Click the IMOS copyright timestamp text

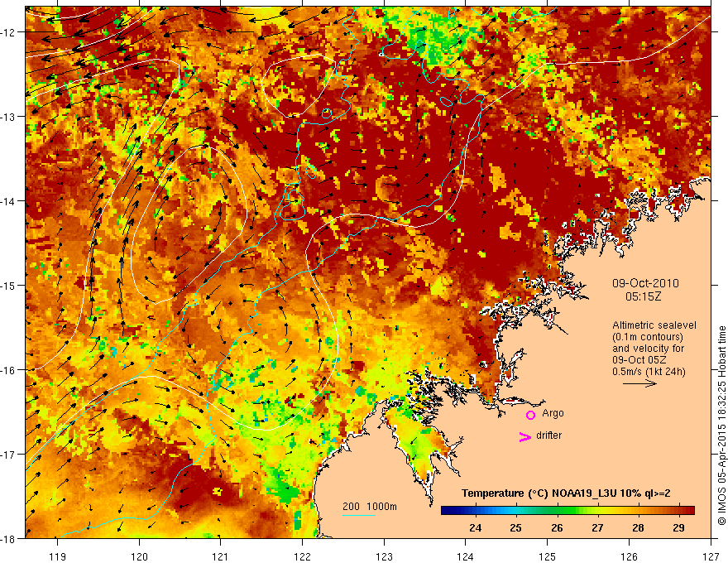[x=721, y=425]
